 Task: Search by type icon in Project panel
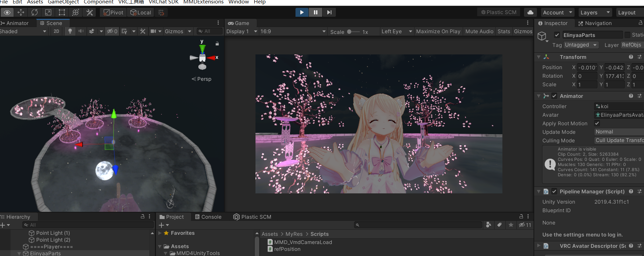point(488,225)
